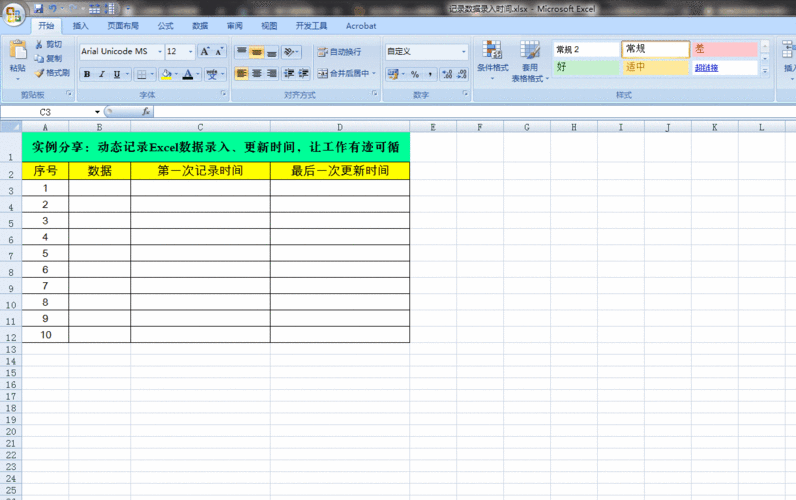
Task: Open the Name Box dropdown arrow
Action: pos(97,112)
